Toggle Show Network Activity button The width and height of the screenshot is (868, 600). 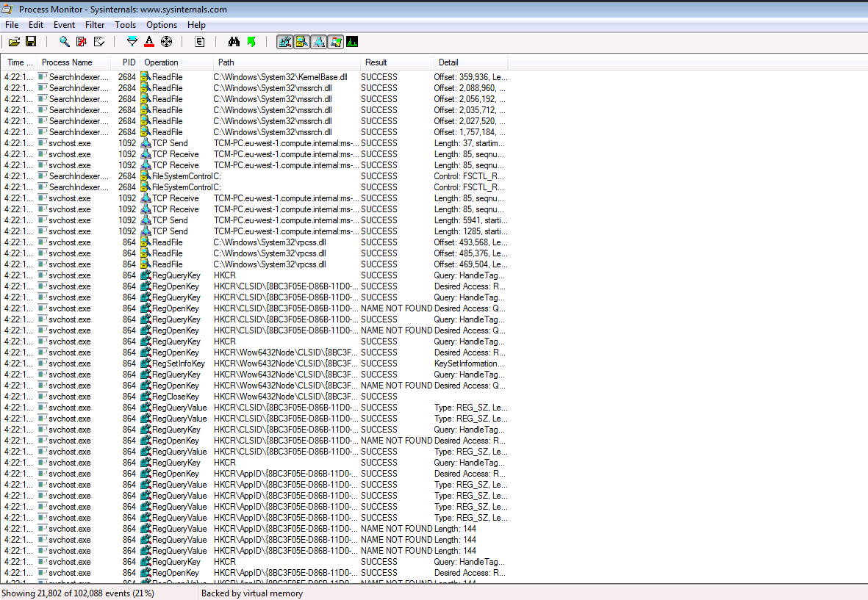coord(318,42)
